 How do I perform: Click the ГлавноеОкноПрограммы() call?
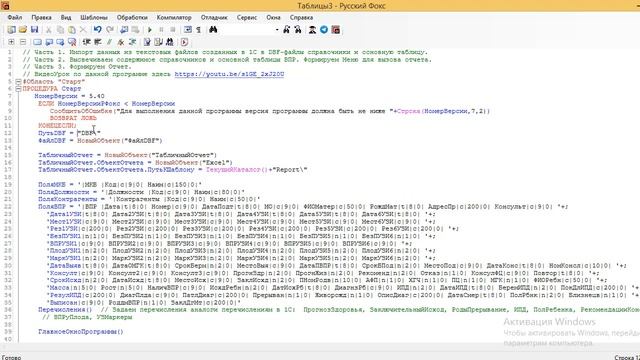click(80, 332)
